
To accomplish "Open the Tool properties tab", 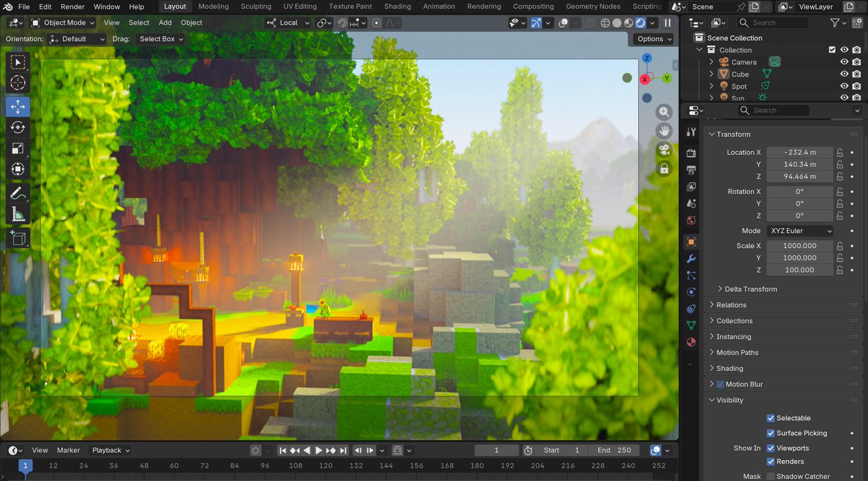I will (x=691, y=132).
